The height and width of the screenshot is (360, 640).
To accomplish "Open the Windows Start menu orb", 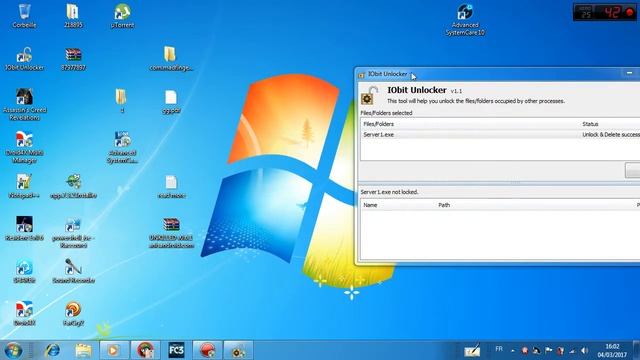I will pyautogui.click(x=13, y=350).
